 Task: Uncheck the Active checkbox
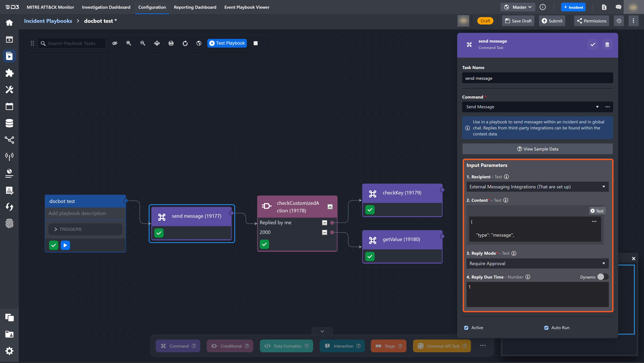466,327
